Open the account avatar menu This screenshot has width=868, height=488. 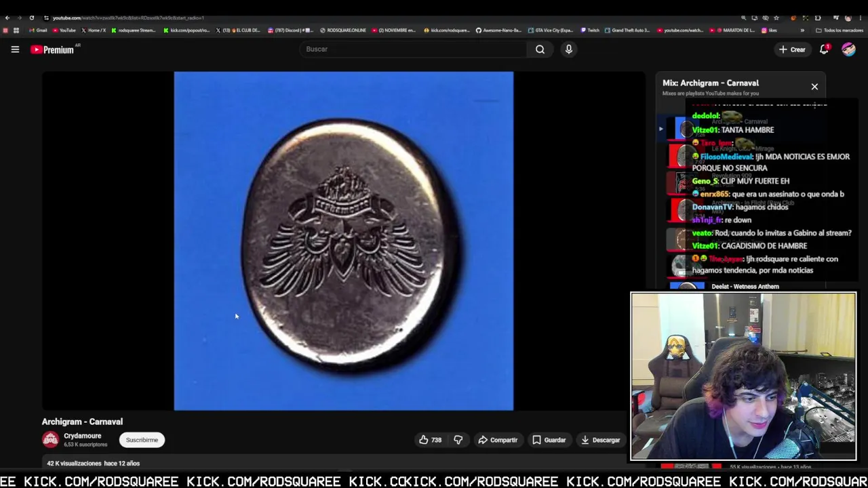848,49
